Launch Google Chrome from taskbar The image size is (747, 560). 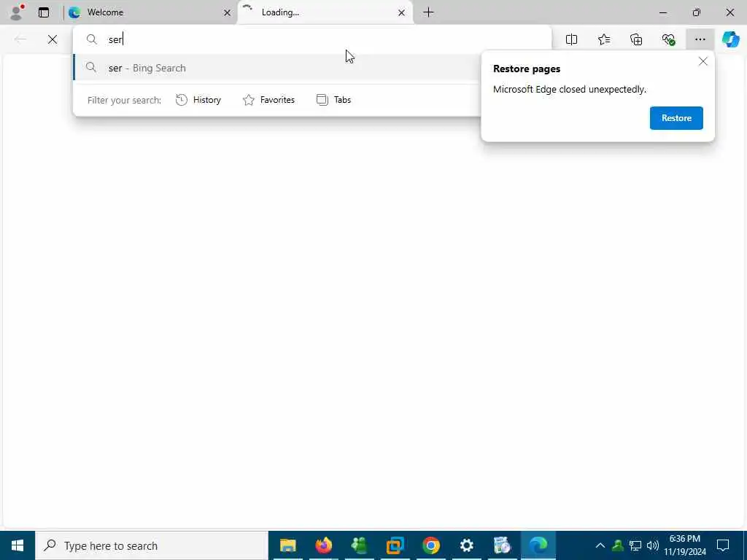[430, 545]
